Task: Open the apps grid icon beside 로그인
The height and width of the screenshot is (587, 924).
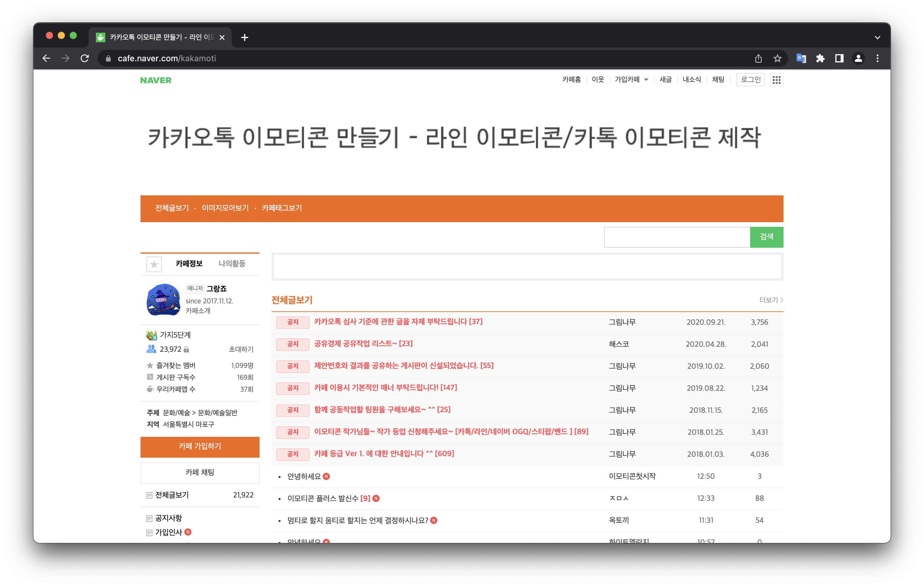Action: click(x=776, y=80)
